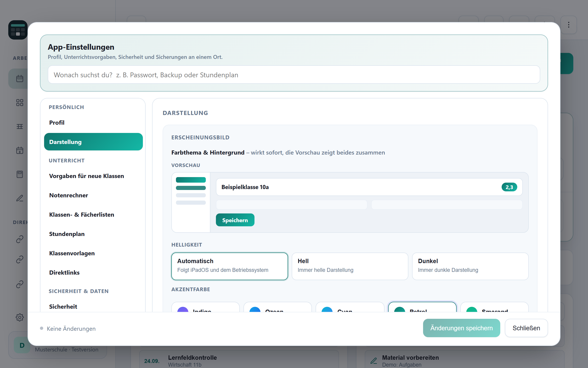Choose the Smaragd accent color

(x=495, y=307)
